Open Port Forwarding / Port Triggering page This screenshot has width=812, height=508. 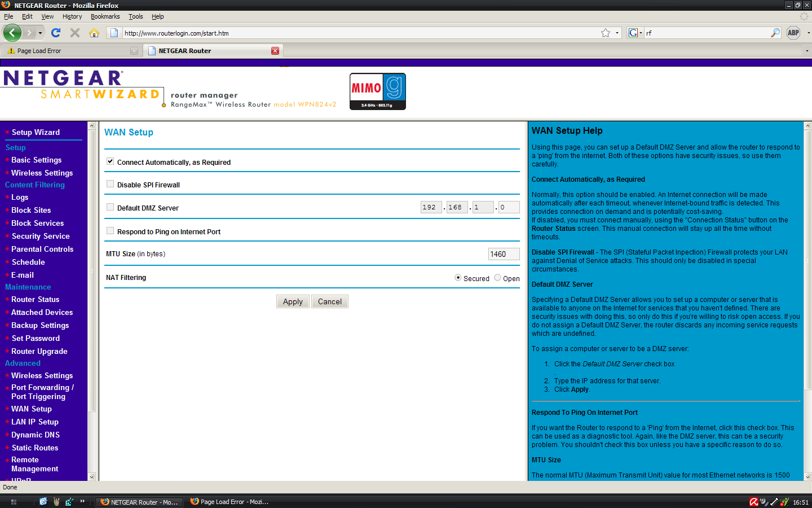(x=42, y=392)
